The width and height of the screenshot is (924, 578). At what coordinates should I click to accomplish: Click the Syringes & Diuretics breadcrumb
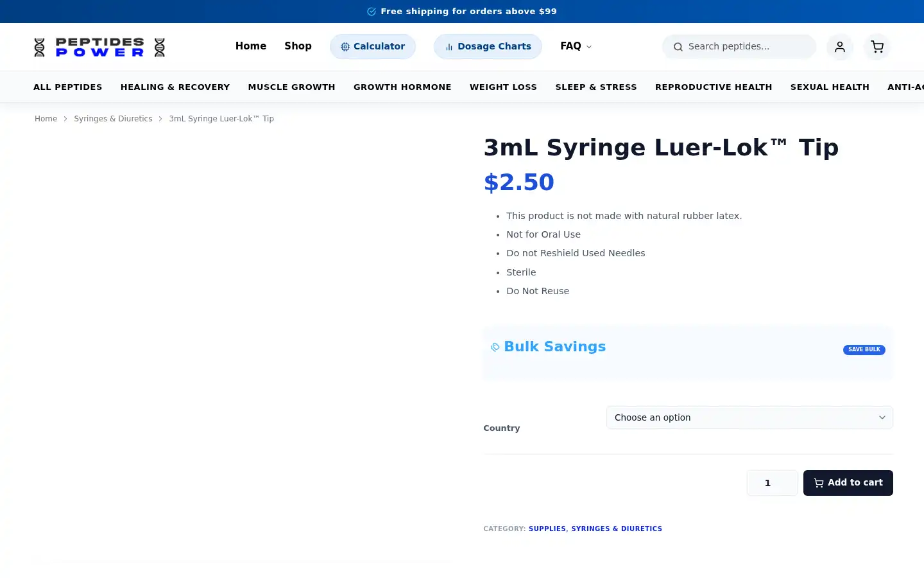[x=113, y=119]
